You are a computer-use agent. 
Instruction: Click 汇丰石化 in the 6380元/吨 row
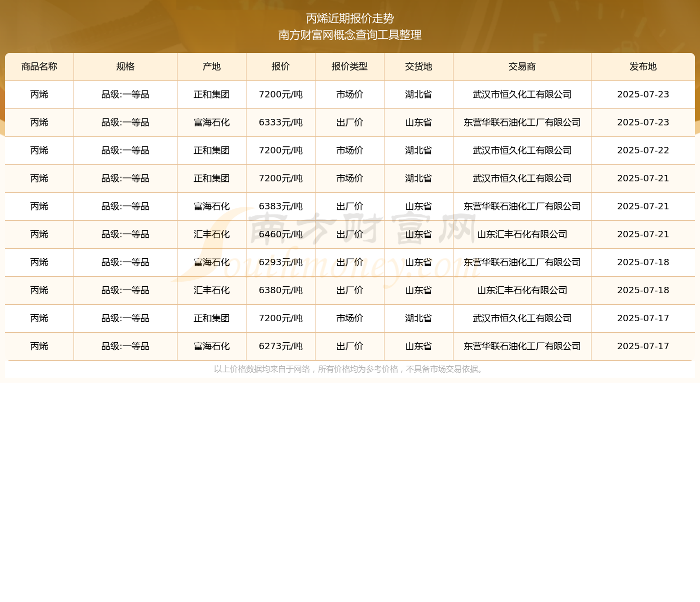(211, 290)
